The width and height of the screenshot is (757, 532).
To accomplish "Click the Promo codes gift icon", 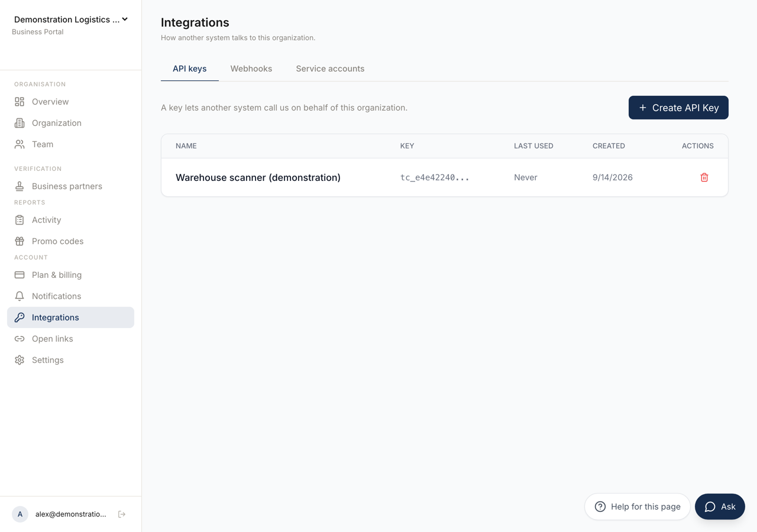I will pos(20,241).
